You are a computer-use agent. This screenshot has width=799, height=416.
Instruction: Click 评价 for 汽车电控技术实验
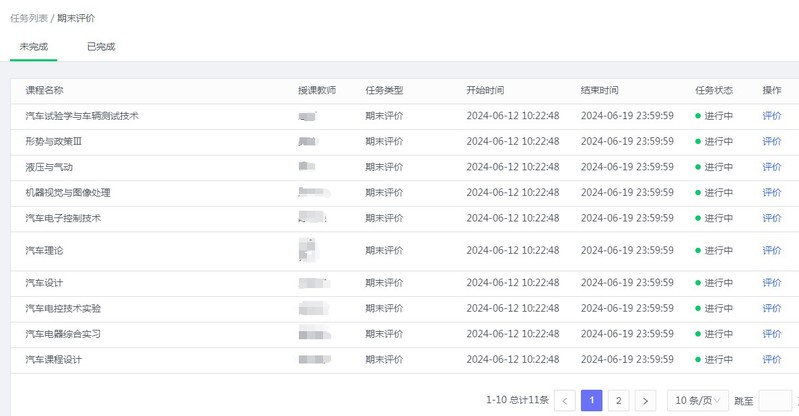click(x=772, y=309)
